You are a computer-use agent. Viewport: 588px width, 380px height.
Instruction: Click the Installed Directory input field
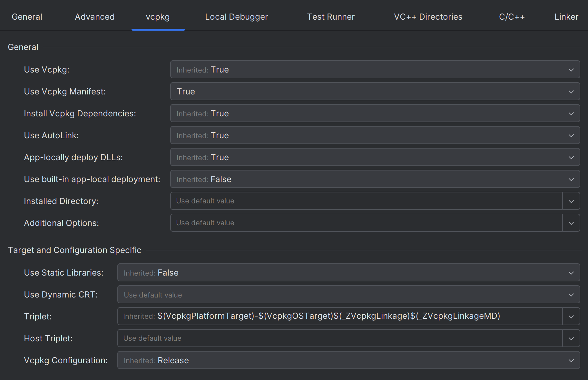(x=366, y=201)
